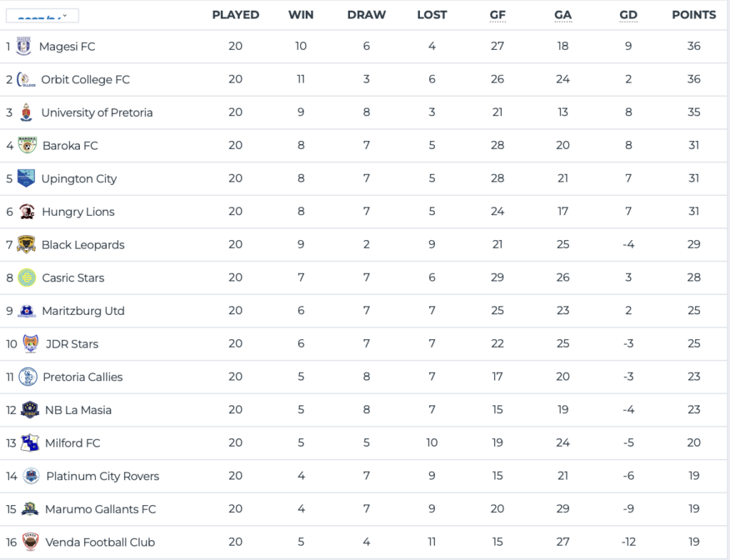The width and height of the screenshot is (730, 560).
Task: Click the GA column header
Action: (x=562, y=15)
